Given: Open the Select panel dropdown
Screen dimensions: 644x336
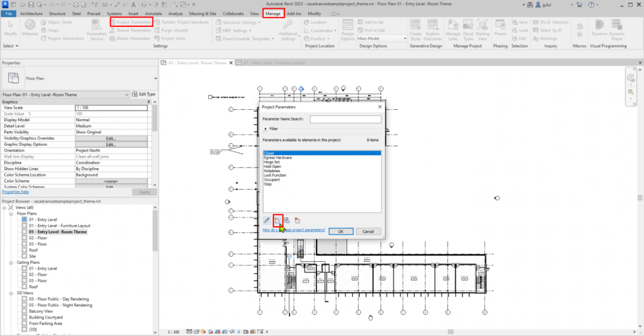Looking at the screenshot, I should point(10,46).
